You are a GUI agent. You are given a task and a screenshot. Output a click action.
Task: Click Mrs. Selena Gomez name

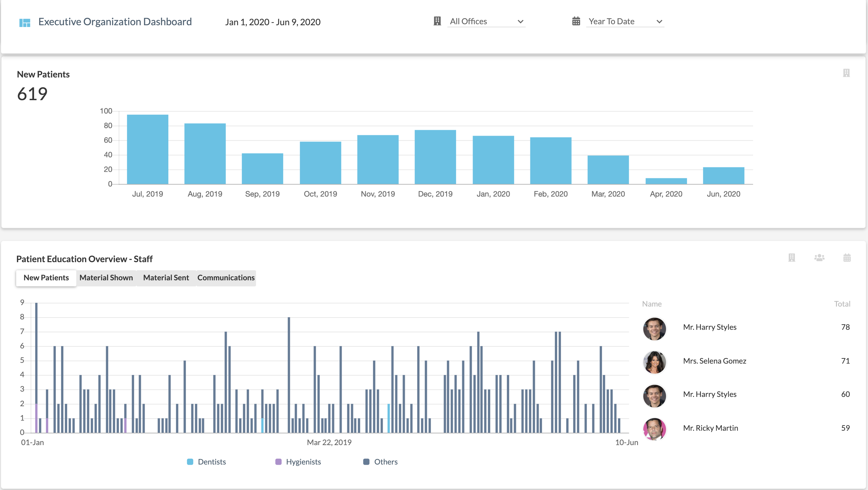pos(714,361)
